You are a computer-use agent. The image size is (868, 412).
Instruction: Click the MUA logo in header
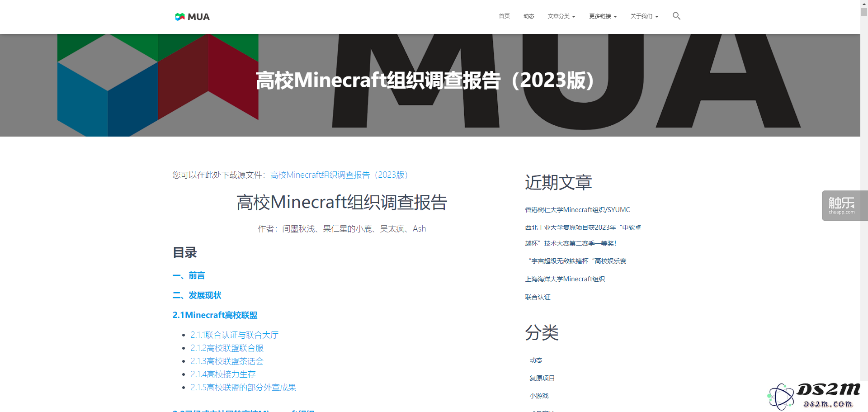point(192,17)
